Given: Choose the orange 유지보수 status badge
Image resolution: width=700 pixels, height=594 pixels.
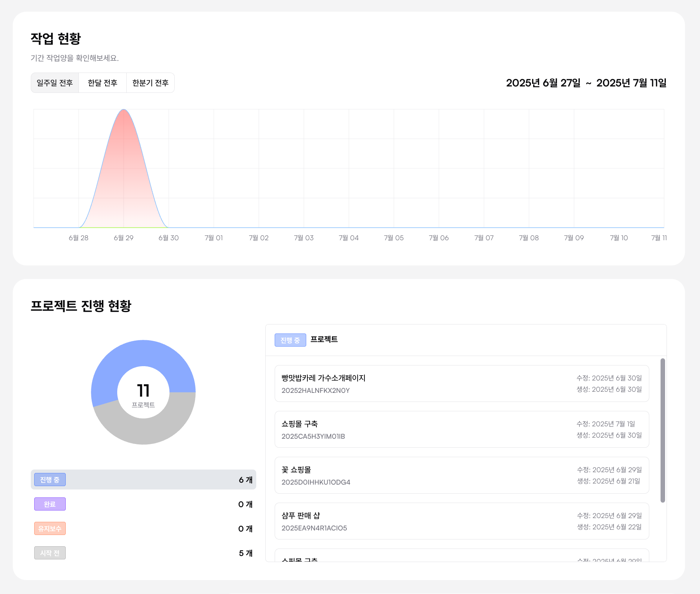Looking at the screenshot, I should pyautogui.click(x=50, y=529).
